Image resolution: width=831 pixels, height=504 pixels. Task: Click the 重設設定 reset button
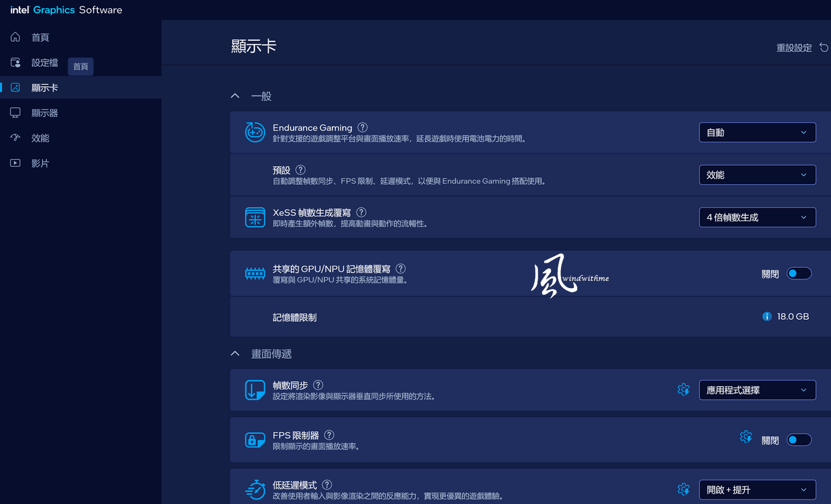coord(802,47)
